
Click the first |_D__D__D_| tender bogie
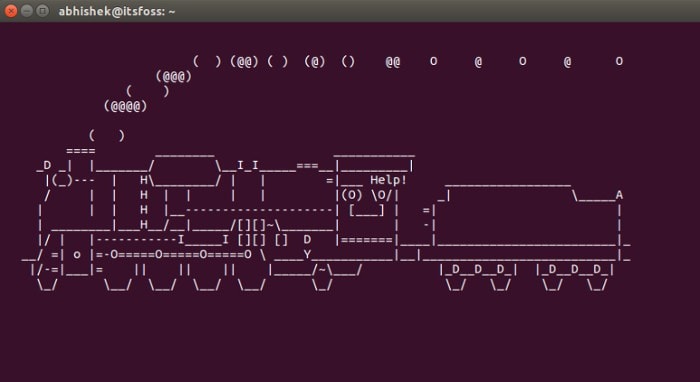coord(478,270)
